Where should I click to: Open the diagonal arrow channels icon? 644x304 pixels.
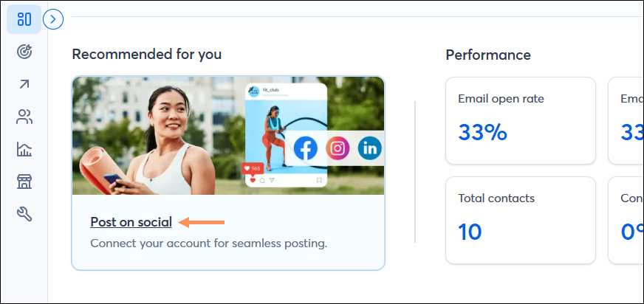pyautogui.click(x=24, y=85)
